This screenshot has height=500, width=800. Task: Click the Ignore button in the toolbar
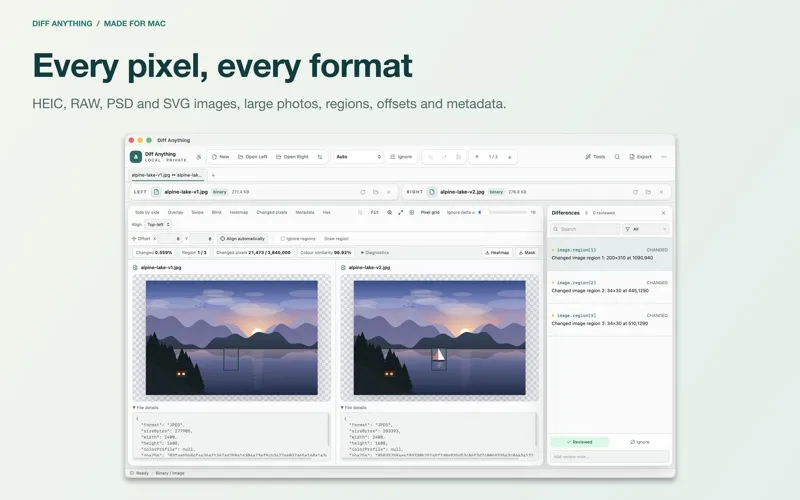(x=401, y=157)
